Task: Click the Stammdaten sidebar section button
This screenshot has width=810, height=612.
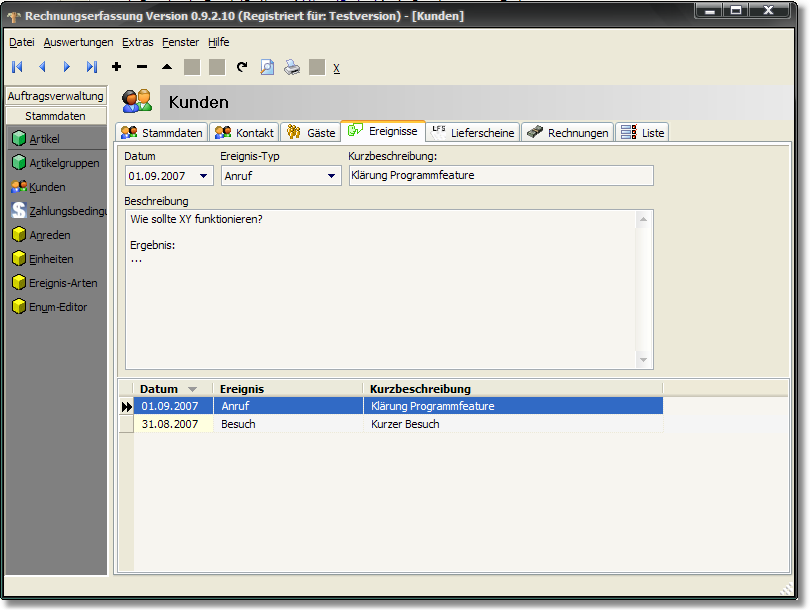Action: [56, 116]
